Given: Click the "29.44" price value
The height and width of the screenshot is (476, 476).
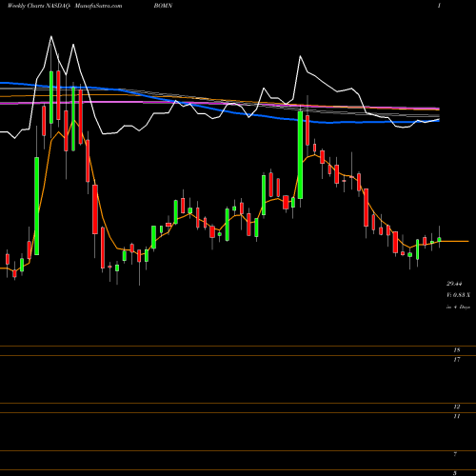Looking at the screenshot, I should click(455, 284).
